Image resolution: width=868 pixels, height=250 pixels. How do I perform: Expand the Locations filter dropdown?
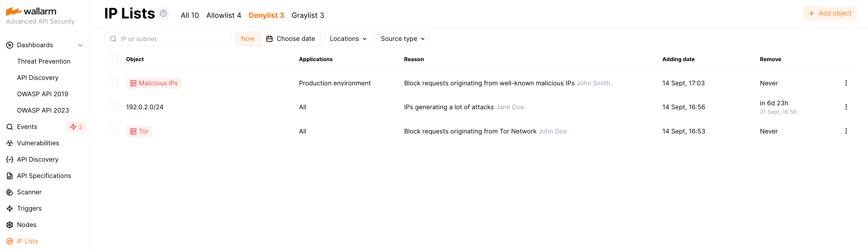348,39
